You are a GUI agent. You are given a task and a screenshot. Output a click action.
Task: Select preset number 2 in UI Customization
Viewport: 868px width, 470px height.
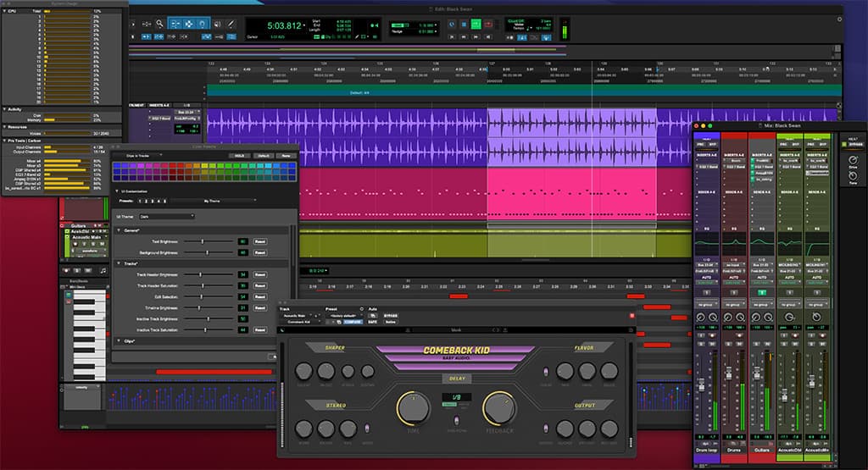pyautogui.click(x=146, y=202)
